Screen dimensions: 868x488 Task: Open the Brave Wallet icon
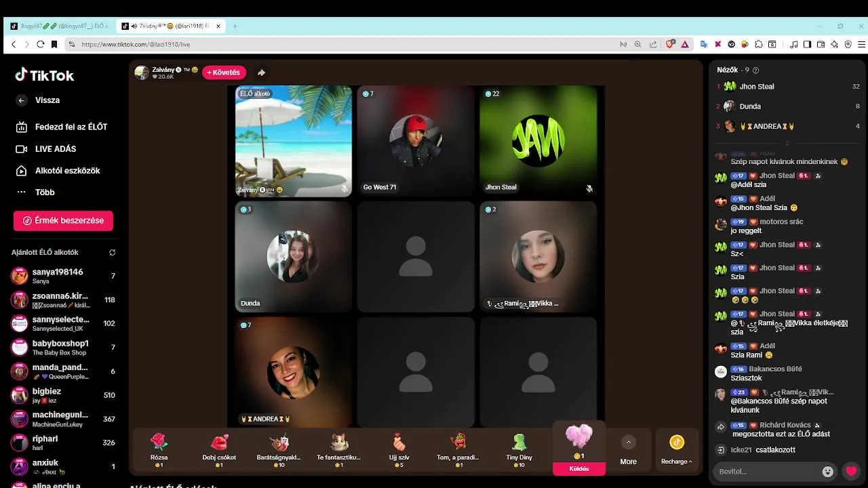(x=821, y=44)
